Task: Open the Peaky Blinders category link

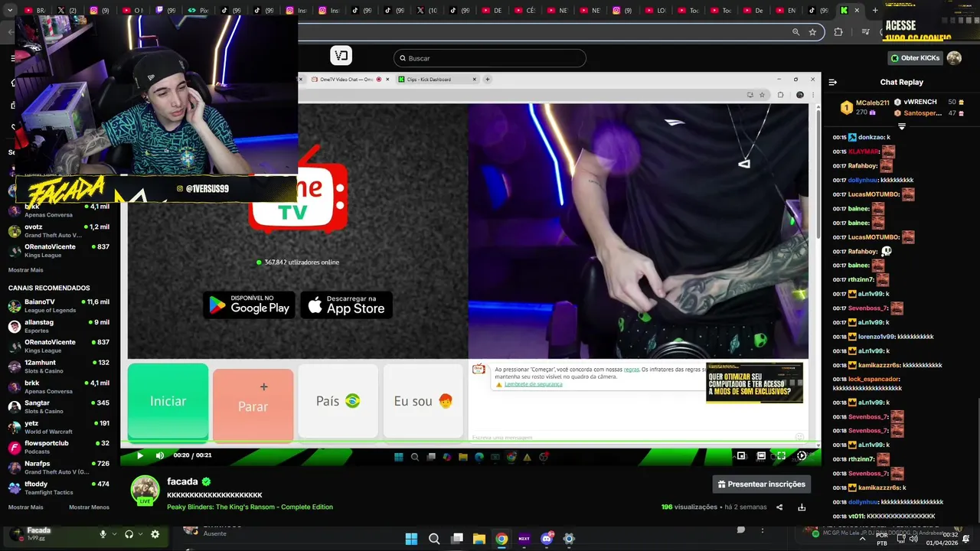Action: 250,507
